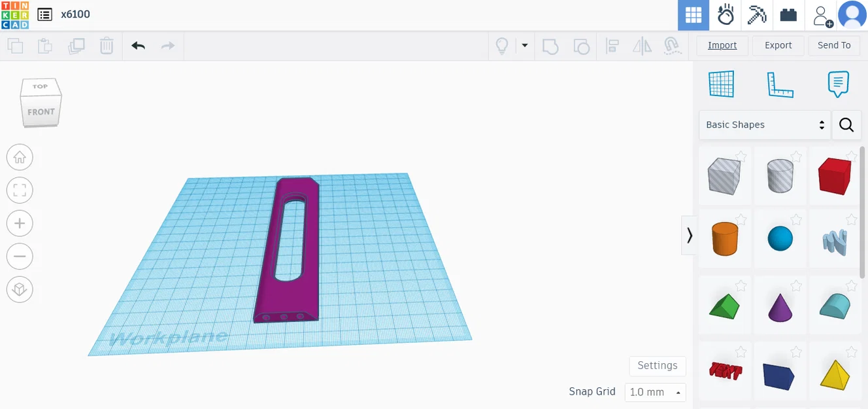Select the Ruler tool icon
The image size is (868, 409).
(780, 84)
